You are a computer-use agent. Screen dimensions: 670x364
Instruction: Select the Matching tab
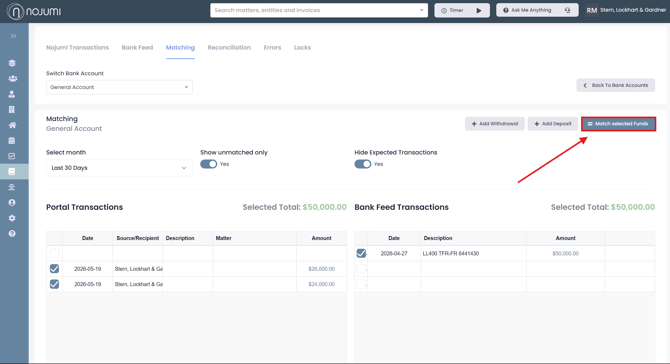tap(180, 47)
